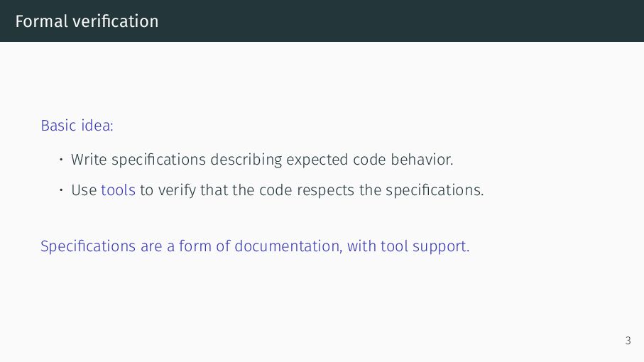644x362 pixels.
Task: Click "specifications" in the first bullet
Action: click(158, 160)
